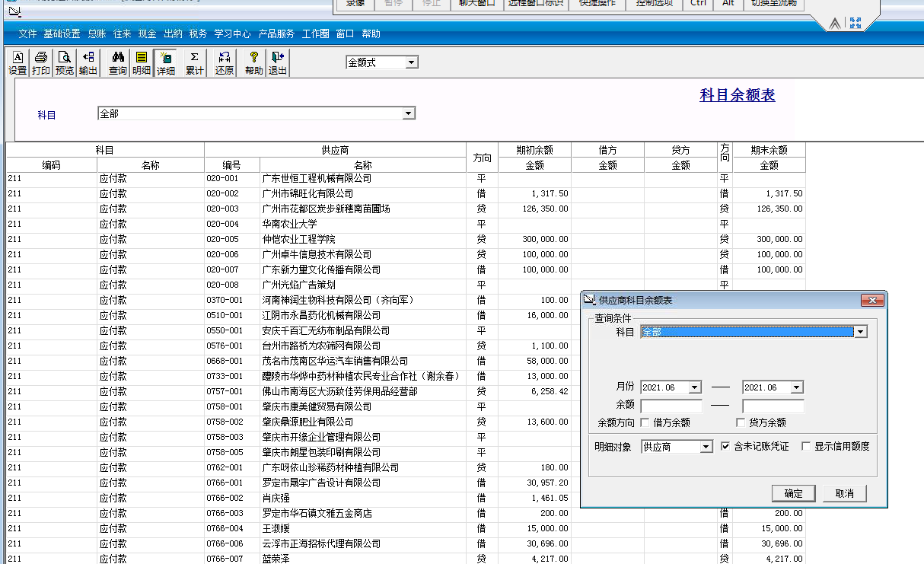Expand the dialog's 科目 dropdown
Screen dimensions: 924x564
[x=861, y=332]
